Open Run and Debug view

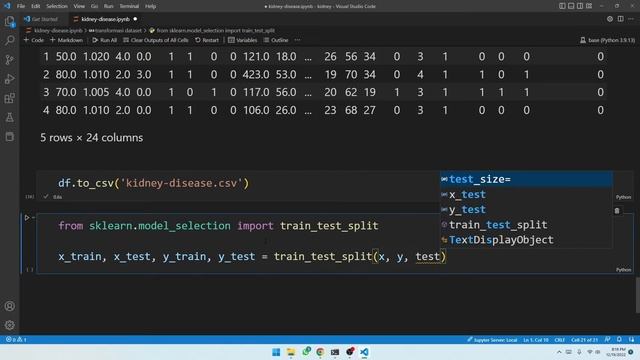coord(9,79)
